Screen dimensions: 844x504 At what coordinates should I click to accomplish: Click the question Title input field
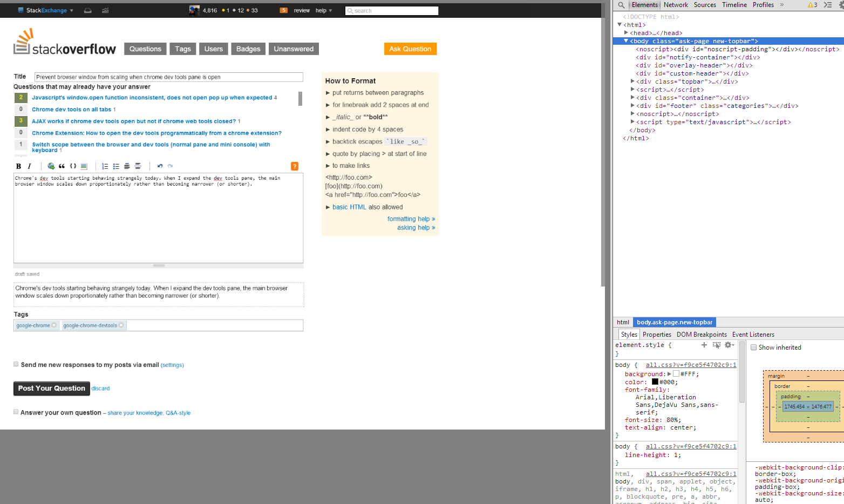(169, 77)
